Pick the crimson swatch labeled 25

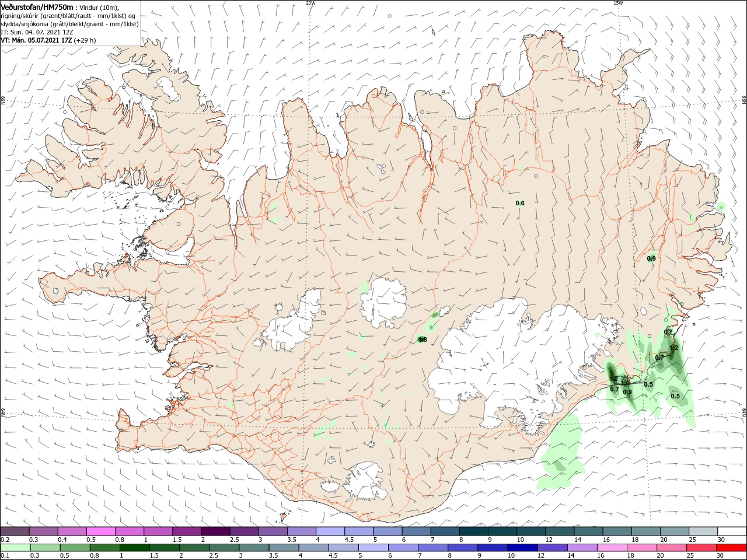tap(701, 548)
